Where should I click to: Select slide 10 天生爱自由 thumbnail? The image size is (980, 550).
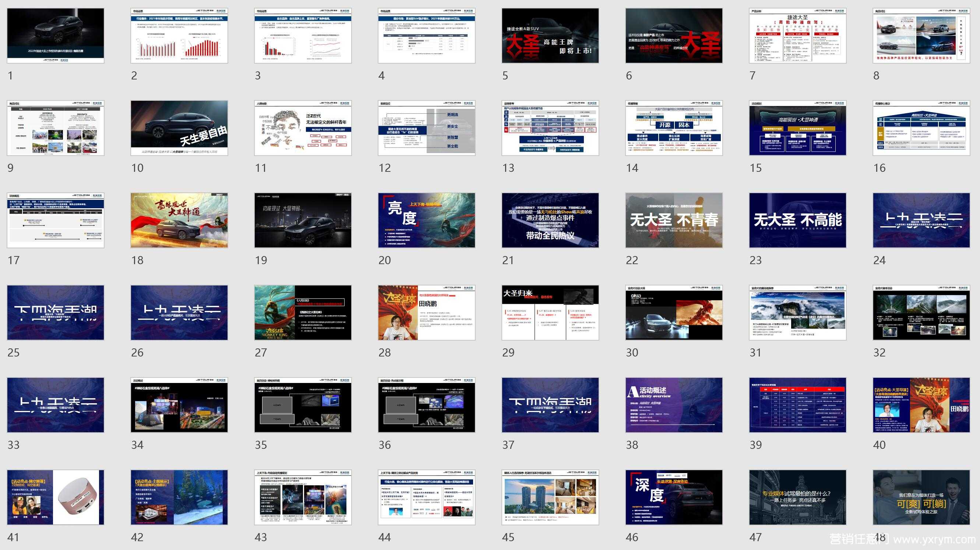click(179, 128)
